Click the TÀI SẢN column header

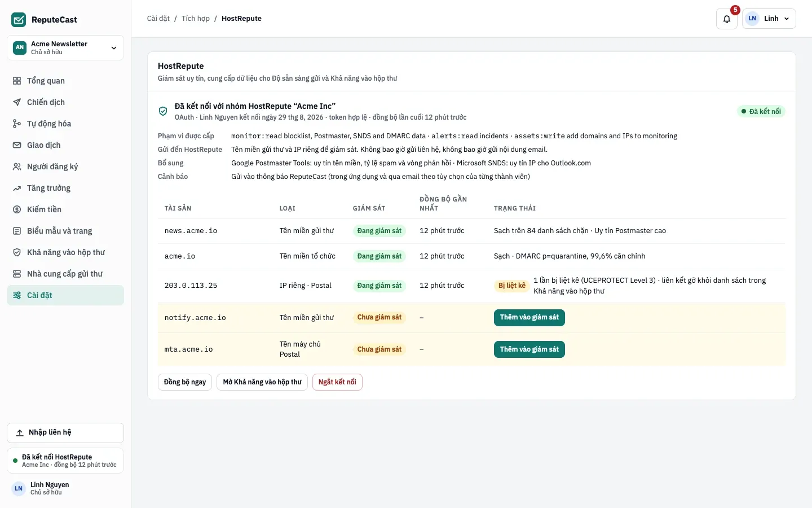point(178,208)
